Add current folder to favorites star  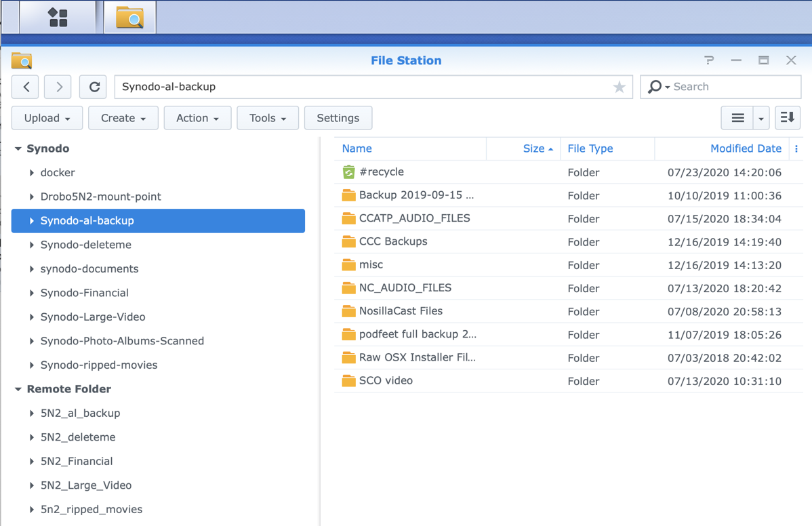(x=619, y=87)
